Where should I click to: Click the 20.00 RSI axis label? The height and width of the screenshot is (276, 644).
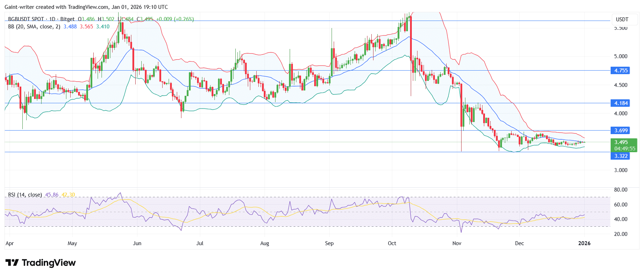pos(621,234)
